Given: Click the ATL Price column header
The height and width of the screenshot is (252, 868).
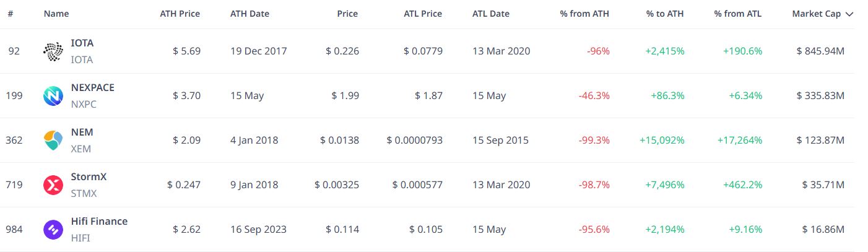Looking at the screenshot, I should point(423,14).
